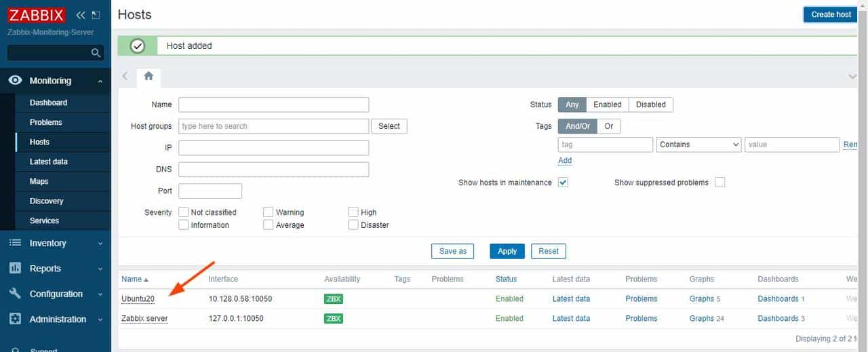The image size is (868, 352).
Task: Click the Add tag link
Action: pyautogui.click(x=565, y=161)
